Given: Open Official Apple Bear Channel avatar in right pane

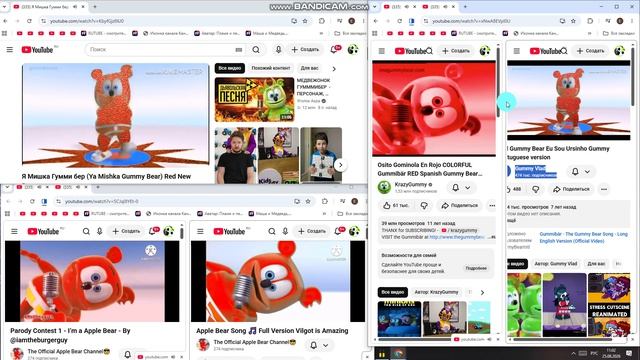Looking at the screenshot, I should 203,345.
